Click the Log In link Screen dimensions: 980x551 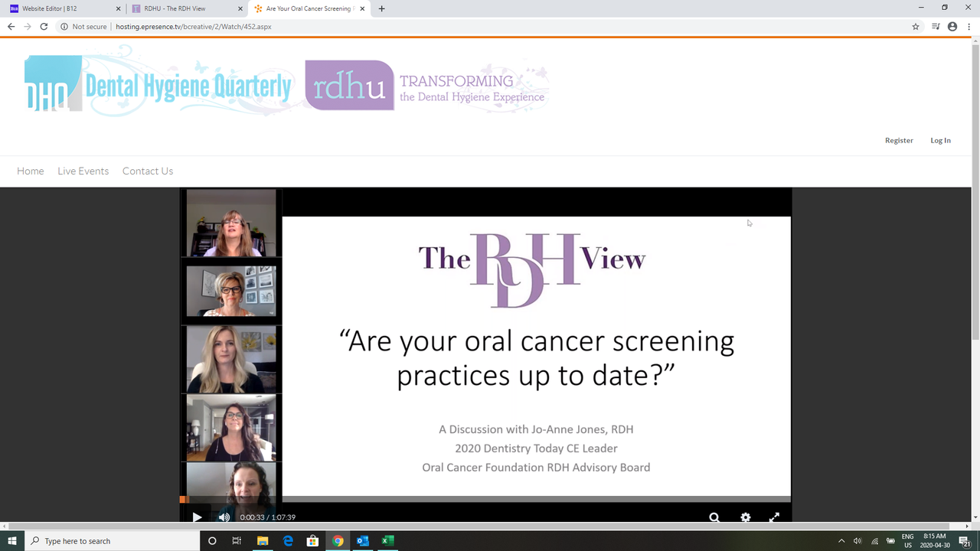[940, 140]
